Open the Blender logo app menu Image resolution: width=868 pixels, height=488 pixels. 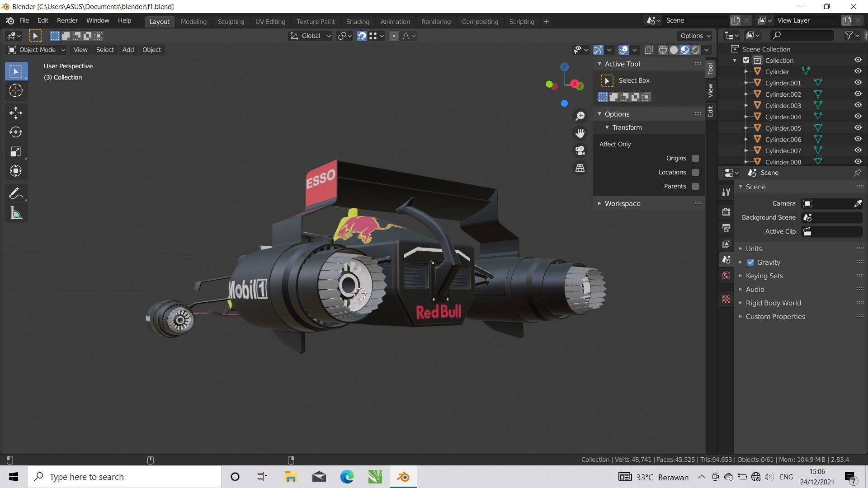[10, 21]
